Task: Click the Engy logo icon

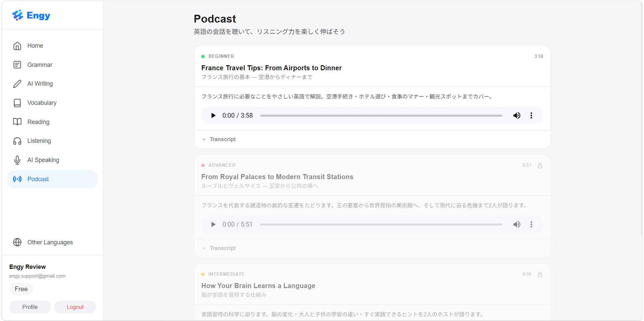Action: tap(17, 15)
